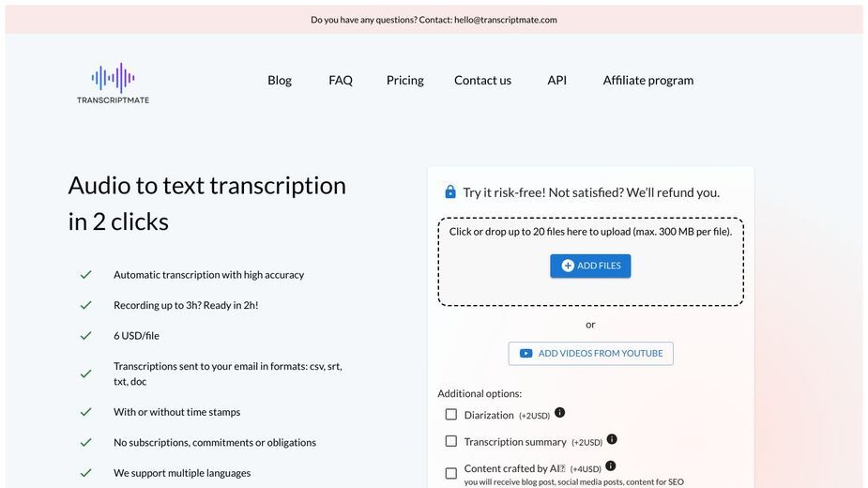Tick the Transcription summary checkbox

pos(451,441)
